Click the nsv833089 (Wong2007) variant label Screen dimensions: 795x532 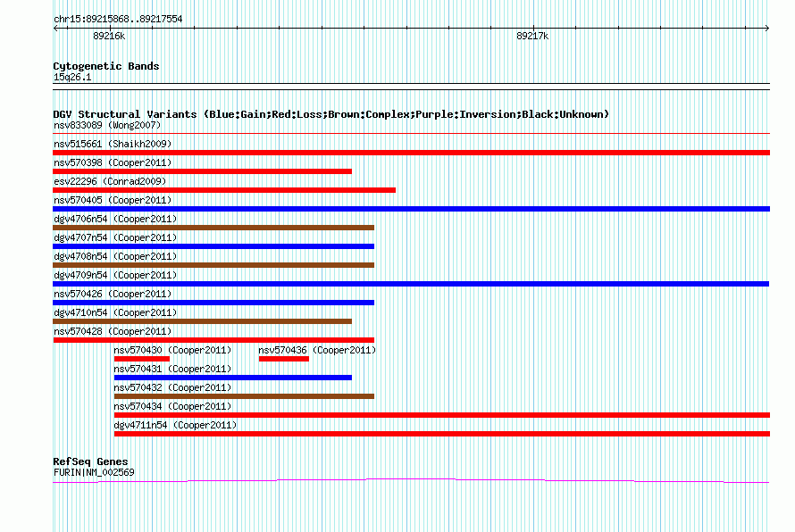pyautogui.click(x=107, y=125)
